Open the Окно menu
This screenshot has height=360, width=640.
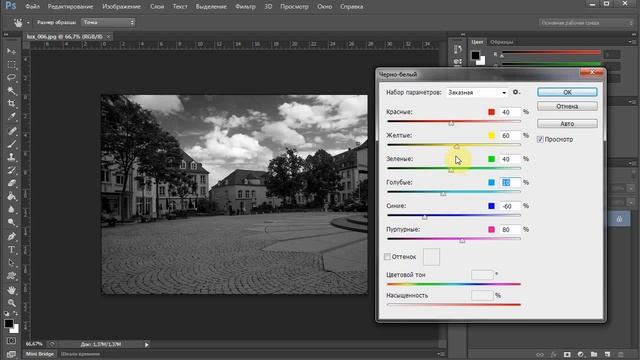324,7
